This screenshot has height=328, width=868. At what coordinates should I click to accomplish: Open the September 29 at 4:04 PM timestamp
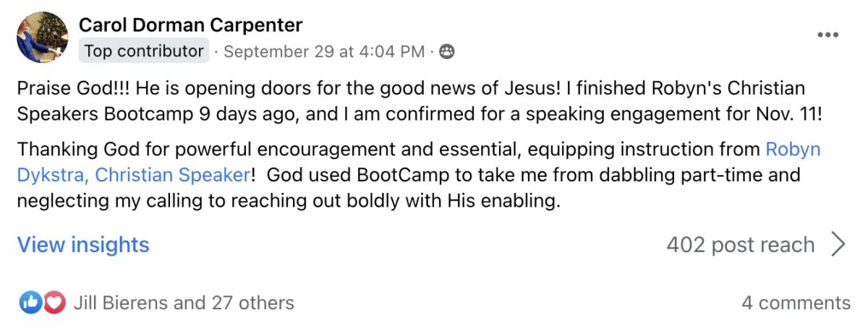(x=324, y=51)
